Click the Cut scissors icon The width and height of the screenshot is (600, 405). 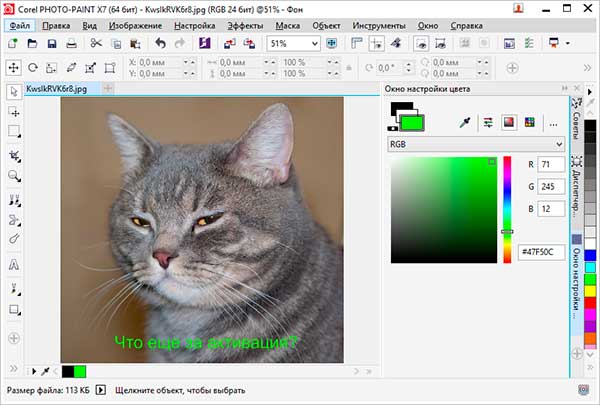pos(96,44)
